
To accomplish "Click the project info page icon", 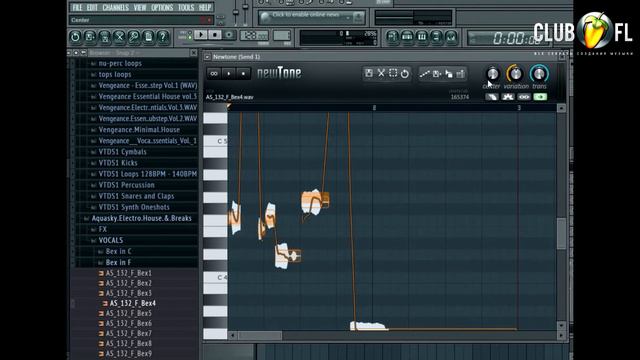I will pos(148,37).
